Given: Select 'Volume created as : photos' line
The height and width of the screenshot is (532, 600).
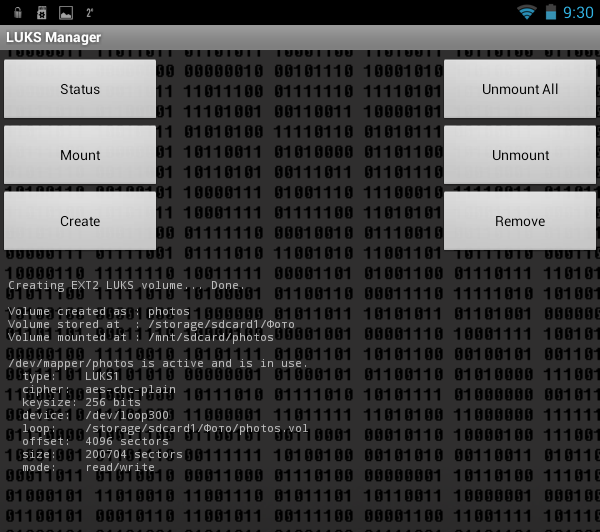Looking at the screenshot, I should [x=99, y=312].
